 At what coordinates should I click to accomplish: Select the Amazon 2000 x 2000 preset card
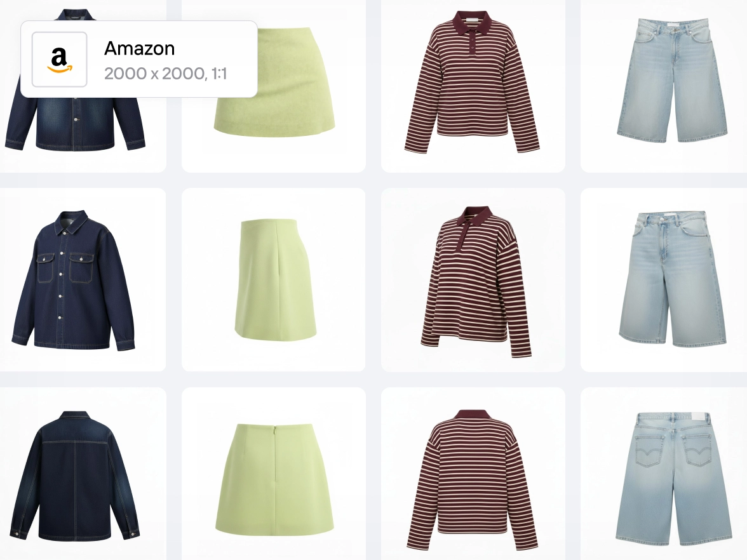[139, 59]
